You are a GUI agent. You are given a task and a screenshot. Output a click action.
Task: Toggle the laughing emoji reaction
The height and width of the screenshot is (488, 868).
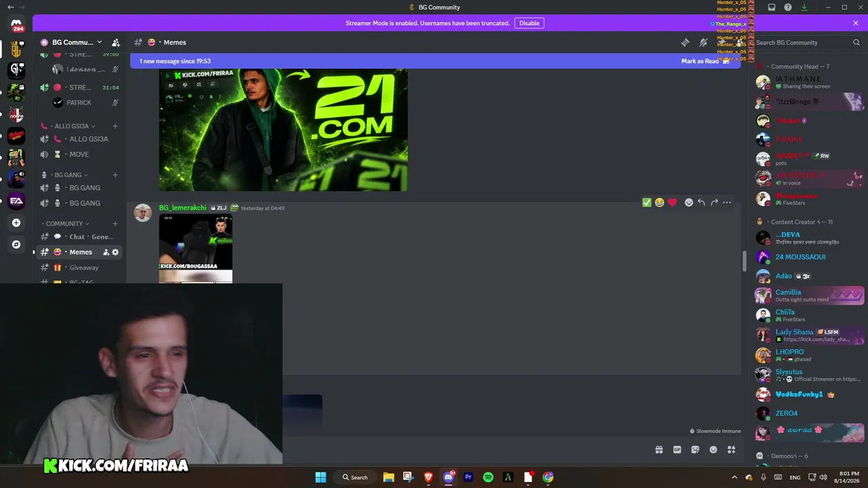(659, 202)
